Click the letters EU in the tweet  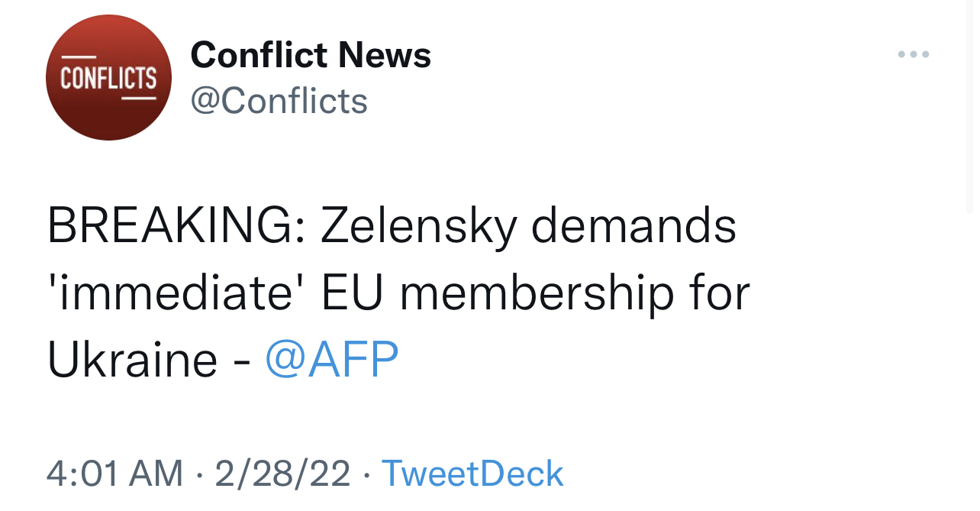click(353, 293)
